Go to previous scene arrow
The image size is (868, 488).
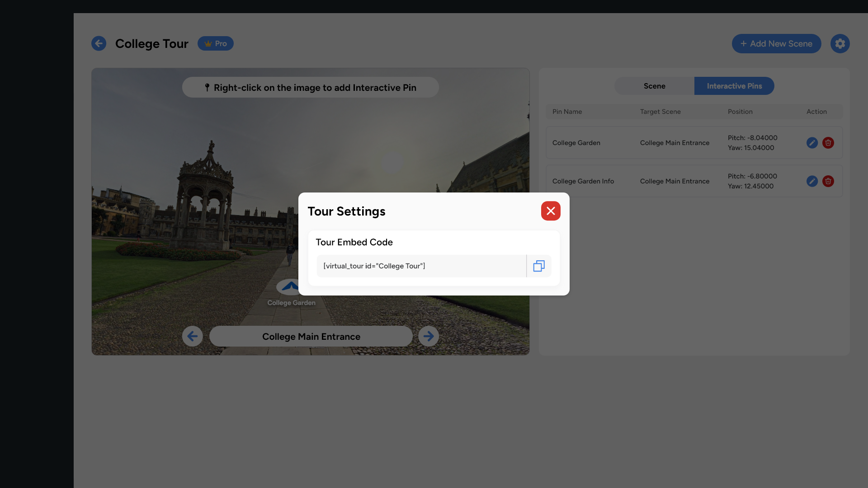192,336
